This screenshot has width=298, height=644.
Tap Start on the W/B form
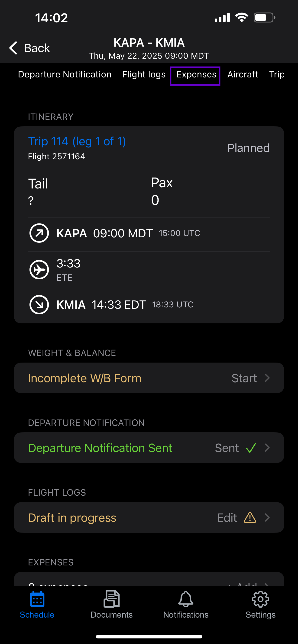tap(244, 378)
